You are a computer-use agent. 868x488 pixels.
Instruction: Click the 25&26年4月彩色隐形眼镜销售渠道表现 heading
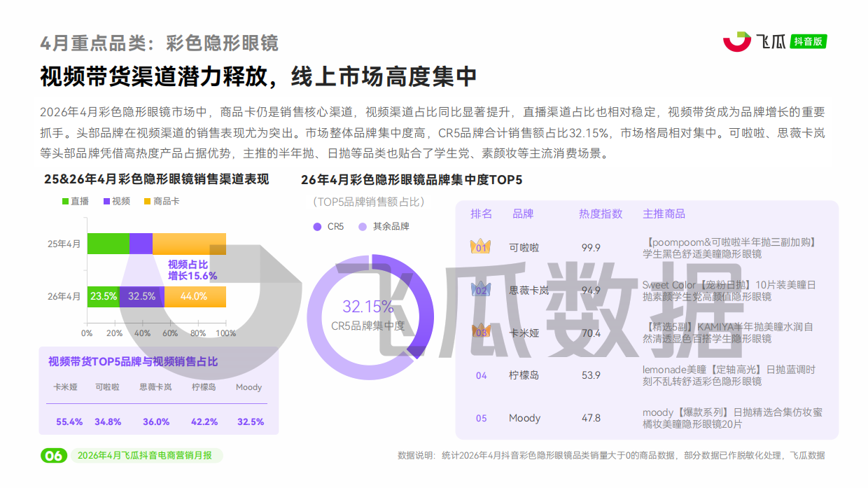click(x=156, y=180)
